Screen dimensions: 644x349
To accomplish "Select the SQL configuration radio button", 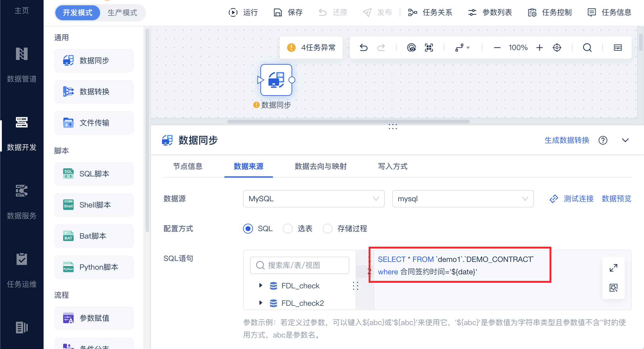I will tap(248, 229).
